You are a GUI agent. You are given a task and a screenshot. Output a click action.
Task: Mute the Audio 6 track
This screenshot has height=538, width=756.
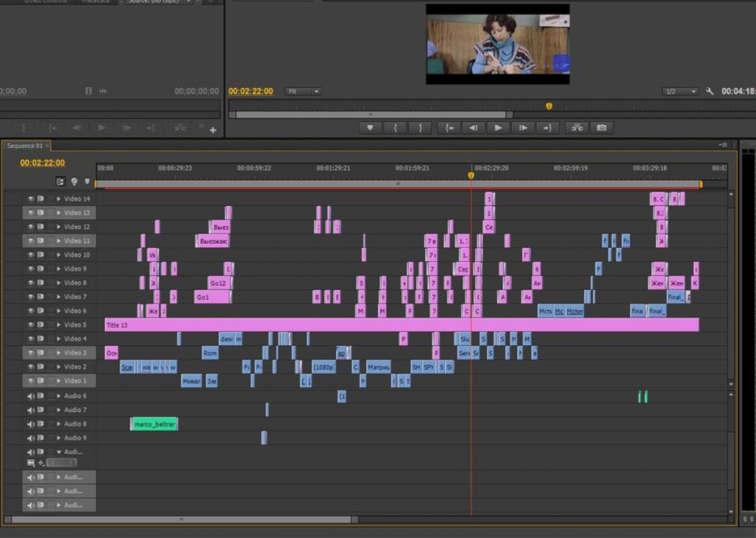[x=31, y=396]
